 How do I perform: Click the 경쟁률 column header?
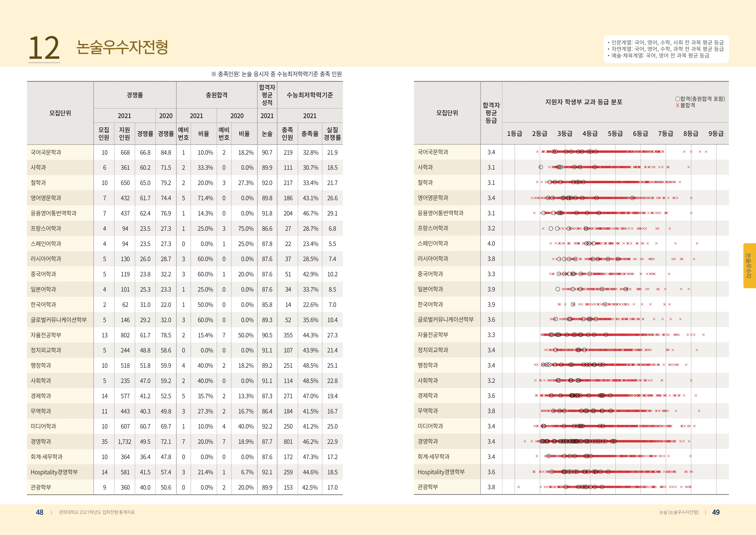click(x=135, y=95)
